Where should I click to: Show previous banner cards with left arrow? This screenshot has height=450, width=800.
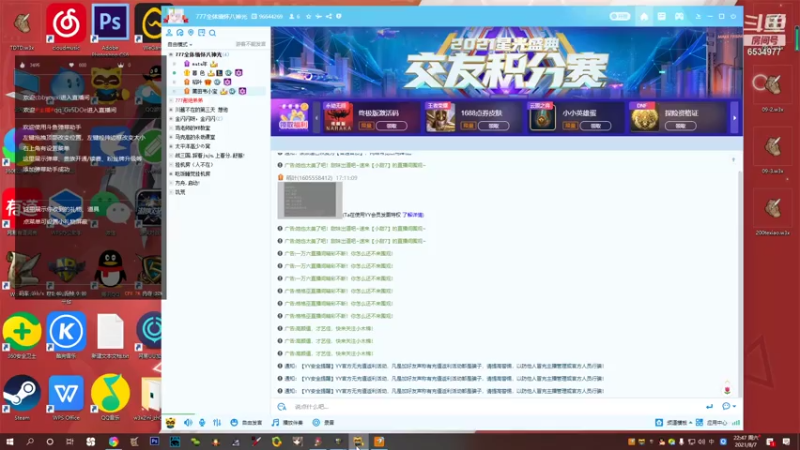click(316, 118)
